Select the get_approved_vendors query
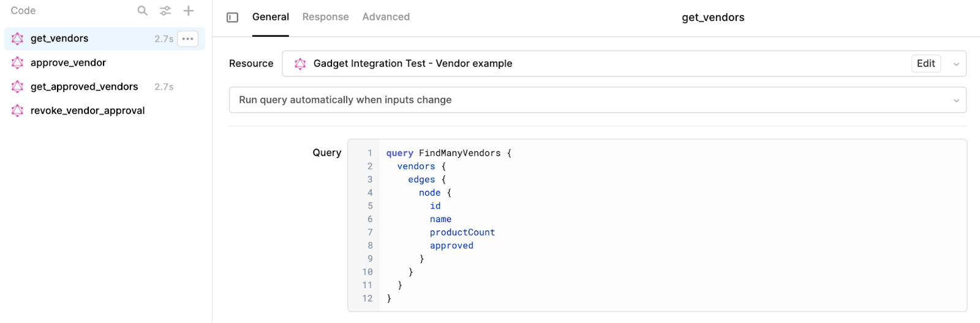 [x=84, y=87]
